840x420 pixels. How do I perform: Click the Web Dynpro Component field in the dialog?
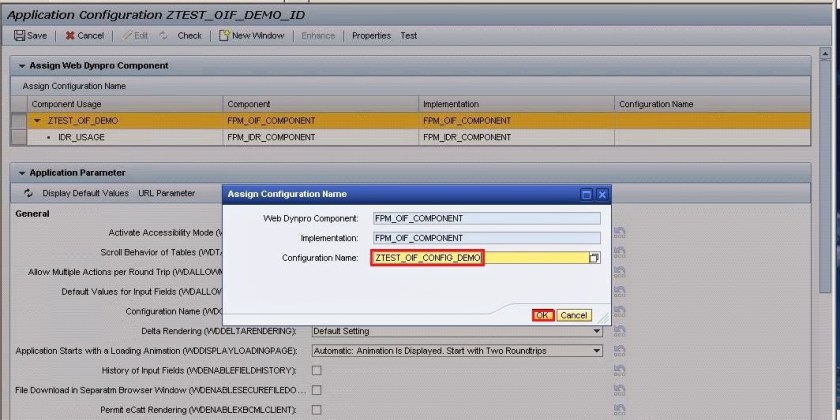click(487, 218)
